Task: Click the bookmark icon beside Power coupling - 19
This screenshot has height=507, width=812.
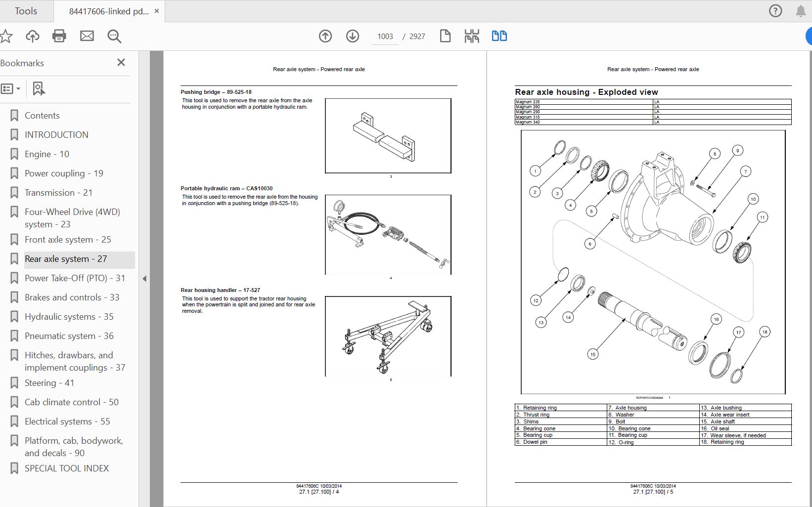Action: click(14, 173)
